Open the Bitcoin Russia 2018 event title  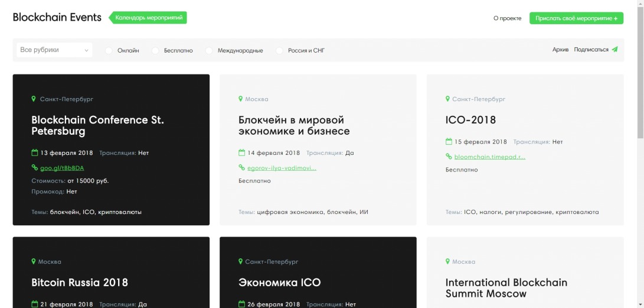coord(80,283)
